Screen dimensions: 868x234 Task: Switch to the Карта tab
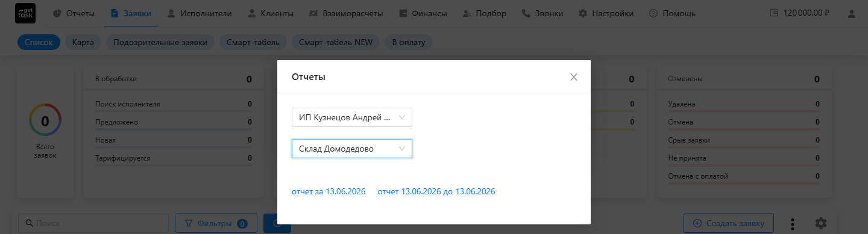click(83, 42)
